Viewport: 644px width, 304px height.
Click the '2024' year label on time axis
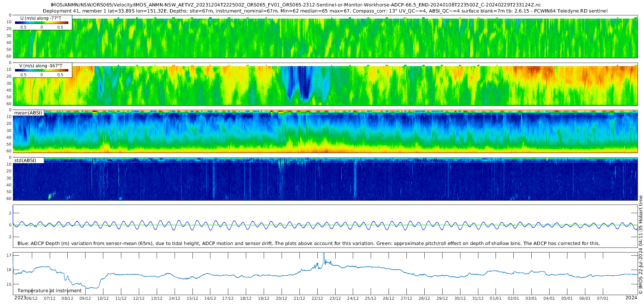click(631, 298)
